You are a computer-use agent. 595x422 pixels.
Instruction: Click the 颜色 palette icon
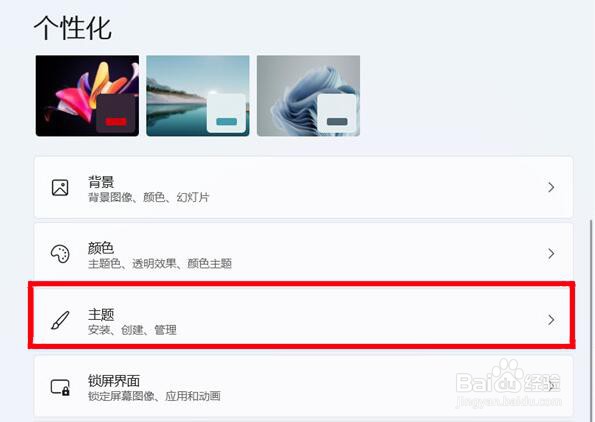tap(60, 254)
